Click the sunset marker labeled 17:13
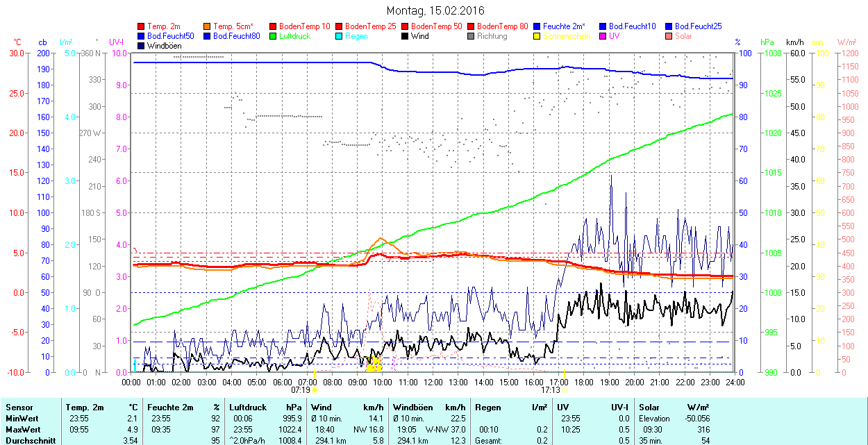The image size is (868, 445). [549, 390]
